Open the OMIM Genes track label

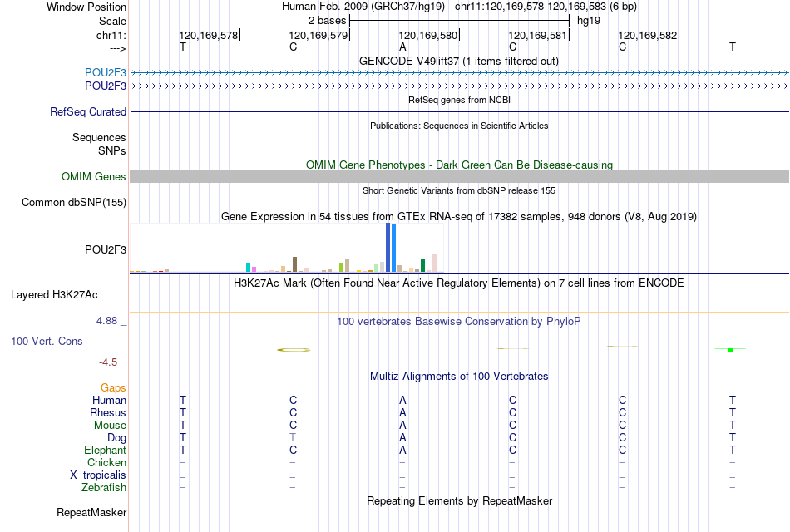tap(93, 176)
